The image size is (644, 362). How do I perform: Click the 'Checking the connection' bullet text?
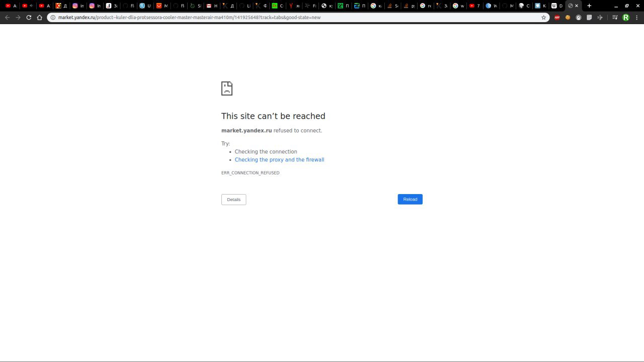point(266,152)
